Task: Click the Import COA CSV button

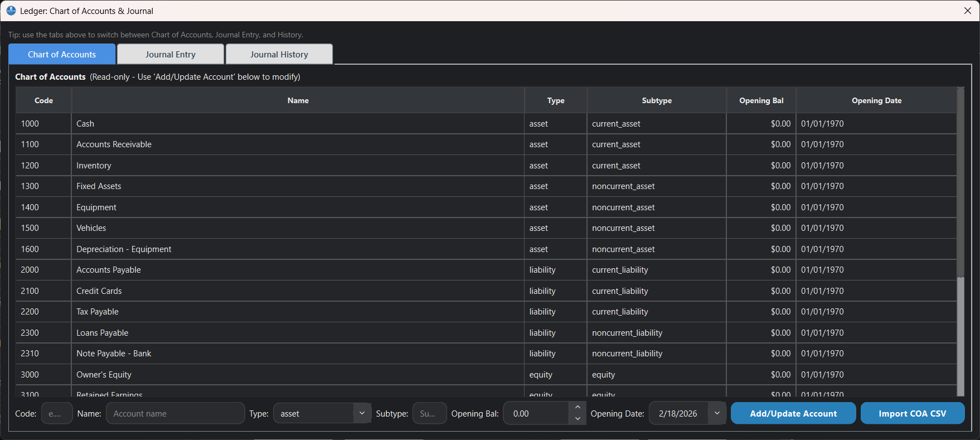Action: pos(913,413)
